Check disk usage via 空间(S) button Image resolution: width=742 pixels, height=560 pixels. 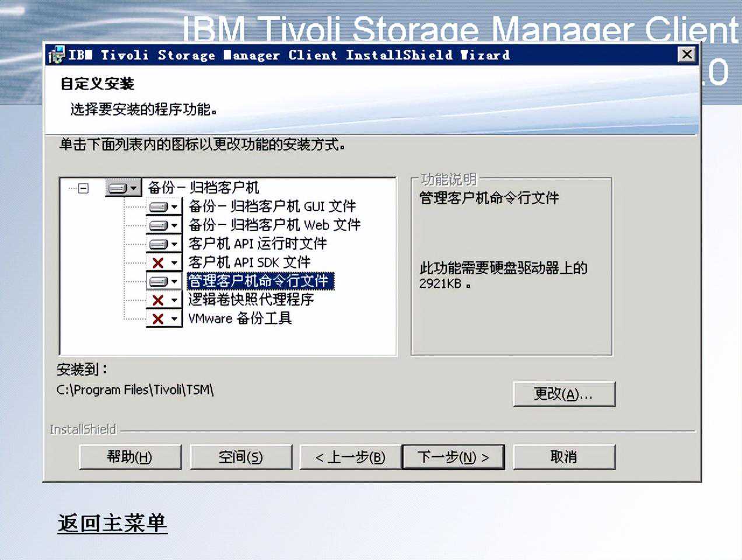tap(240, 457)
